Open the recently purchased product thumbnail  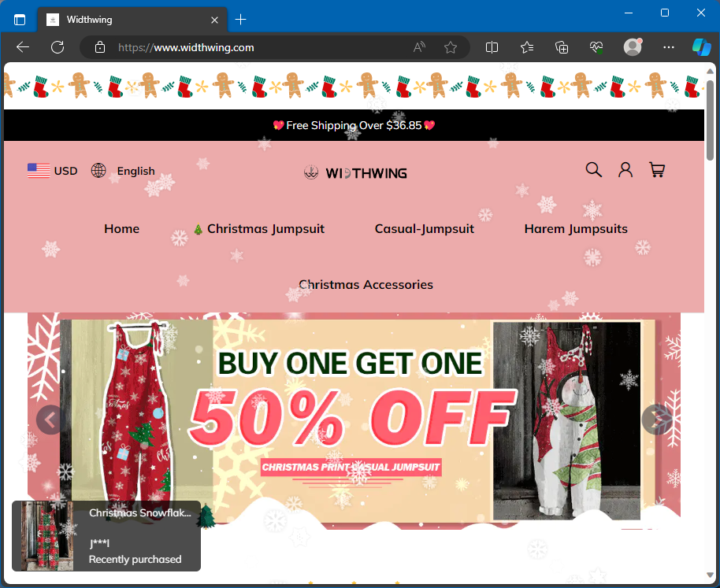46,535
